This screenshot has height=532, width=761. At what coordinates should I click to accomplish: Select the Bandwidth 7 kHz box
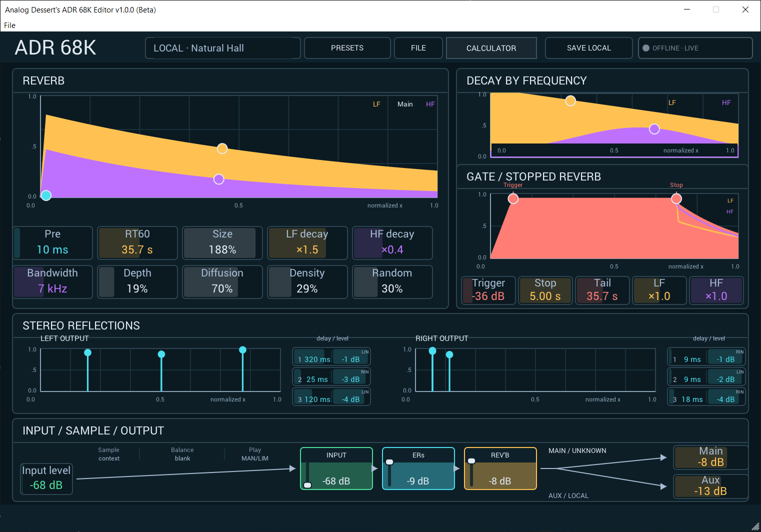click(x=52, y=281)
